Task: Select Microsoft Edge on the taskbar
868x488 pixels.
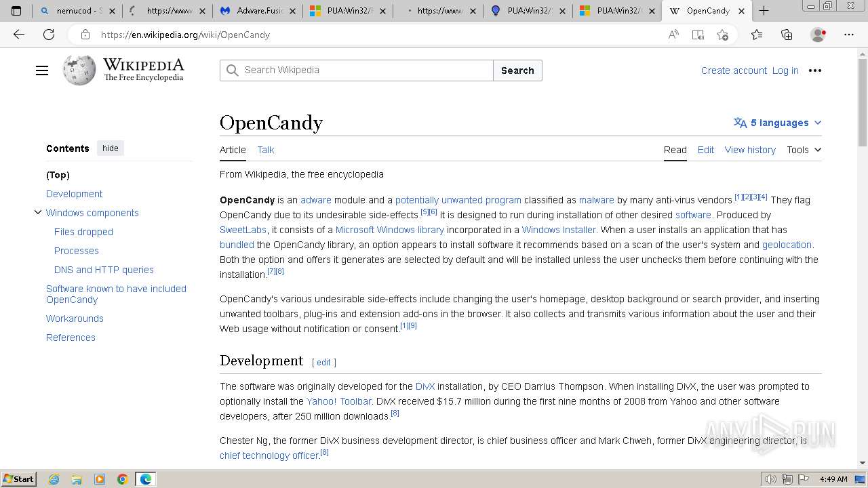Action: pyautogui.click(x=146, y=479)
